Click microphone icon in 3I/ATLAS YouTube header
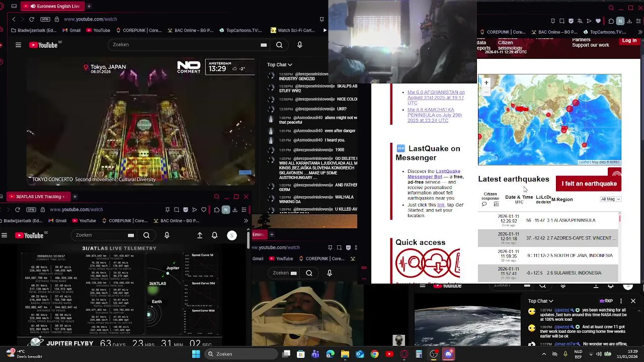 coord(167,235)
